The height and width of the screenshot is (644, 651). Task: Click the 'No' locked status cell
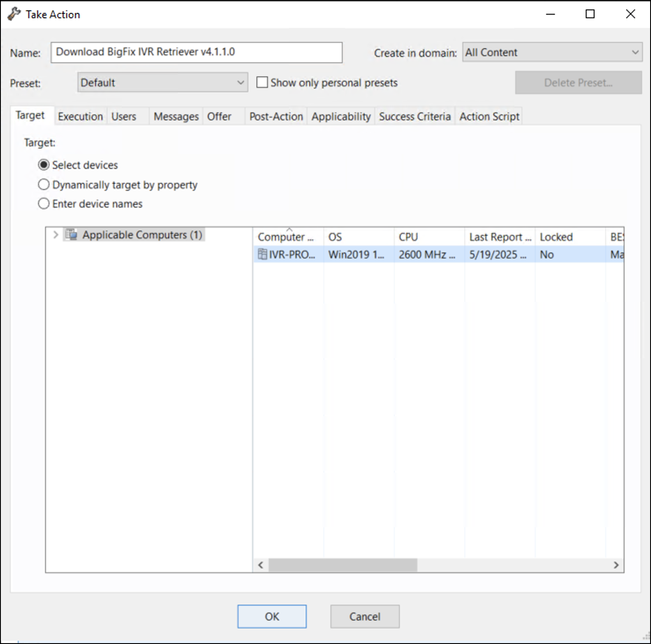(x=570, y=255)
